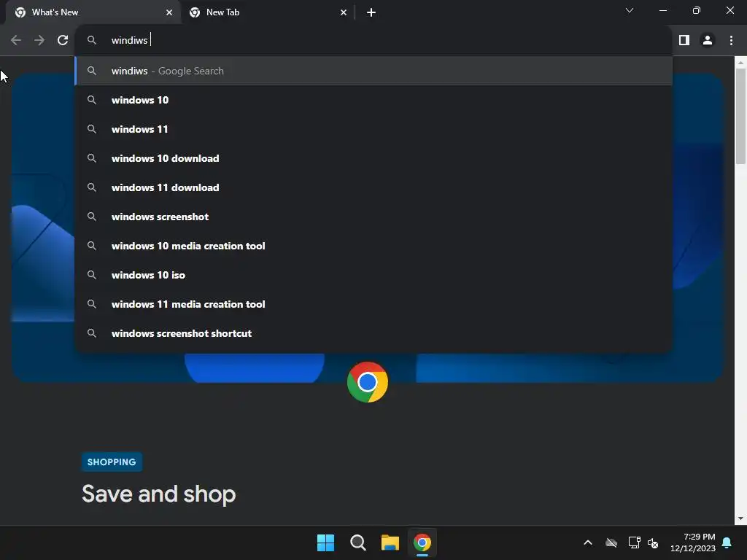The image size is (747, 560).
Task: Open Chrome three-dot menu
Action: pyautogui.click(x=731, y=40)
